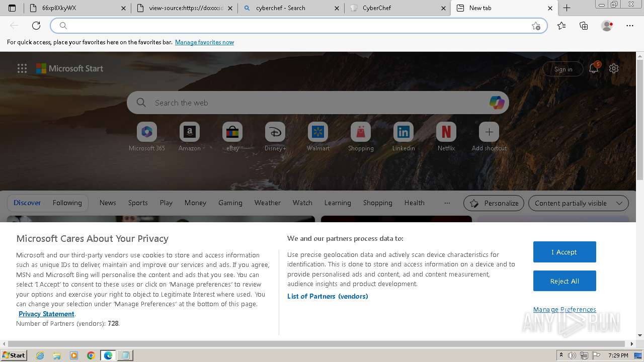
Task: Open Chrome from taskbar
Action: coord(91,355)
